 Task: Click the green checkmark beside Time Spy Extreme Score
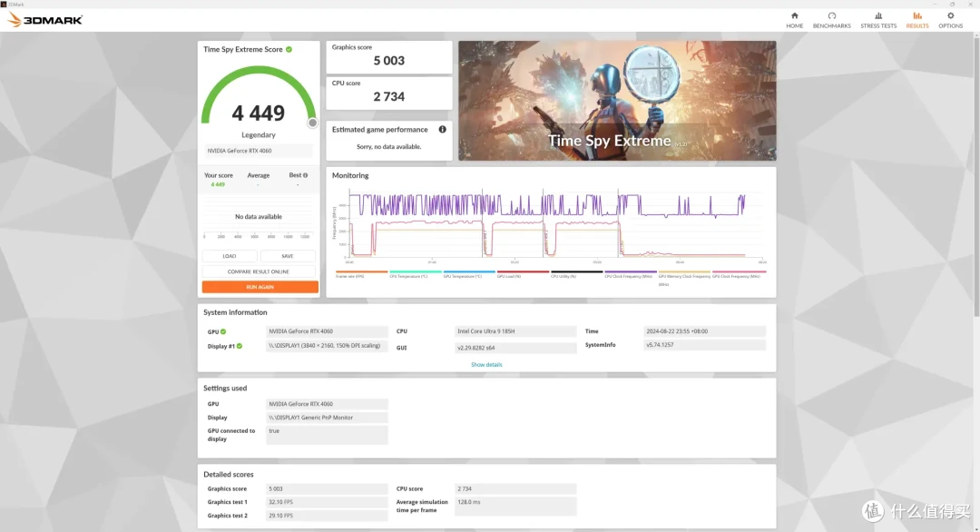[289, 49]
